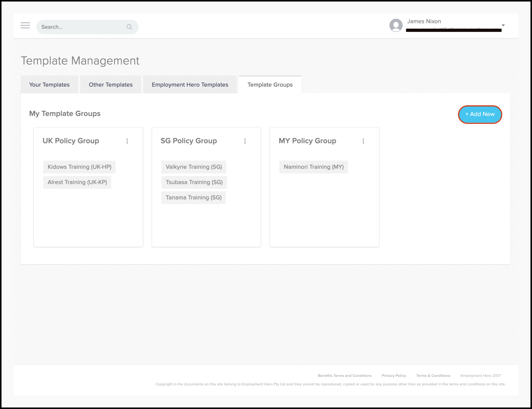Switch to Other Templates tab
Screen dimensions: 532x409
[x=110, y=85]
